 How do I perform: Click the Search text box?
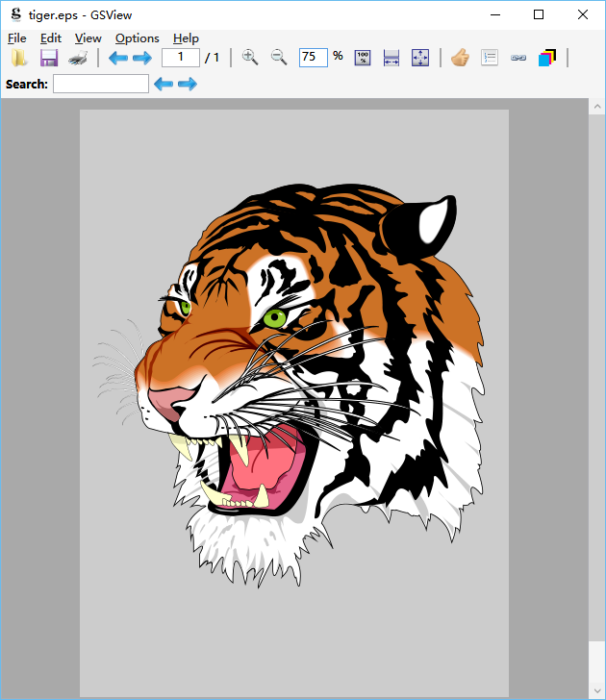[101, 85]
